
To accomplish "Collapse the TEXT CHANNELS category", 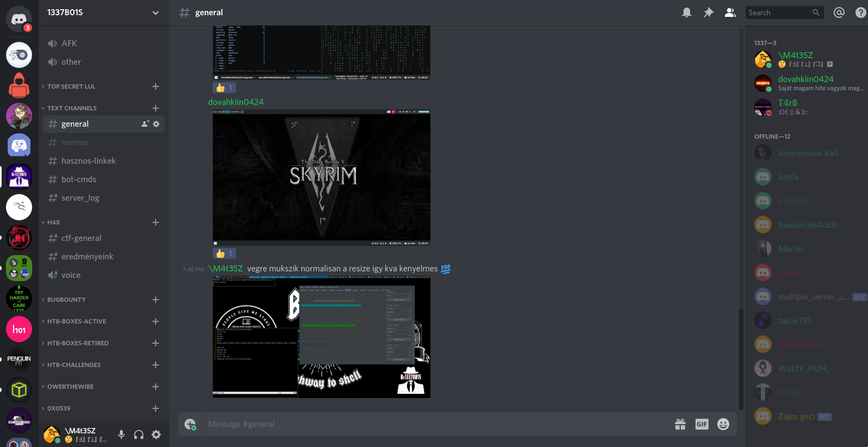I will click(x=71, y=108).
